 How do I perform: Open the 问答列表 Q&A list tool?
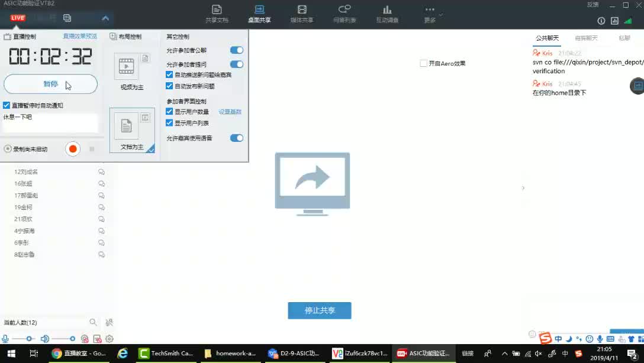(x=344, y=14)
